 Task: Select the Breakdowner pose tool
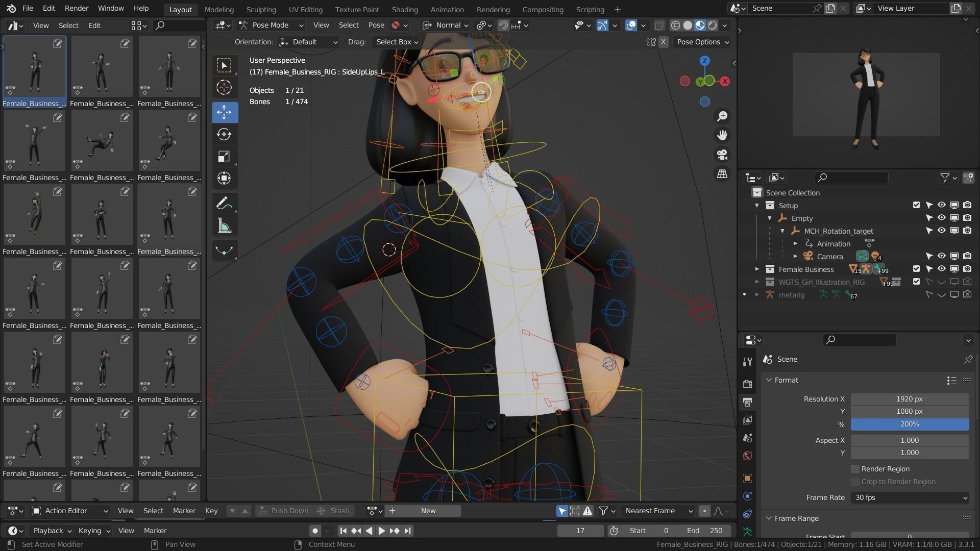click(224, 250)
